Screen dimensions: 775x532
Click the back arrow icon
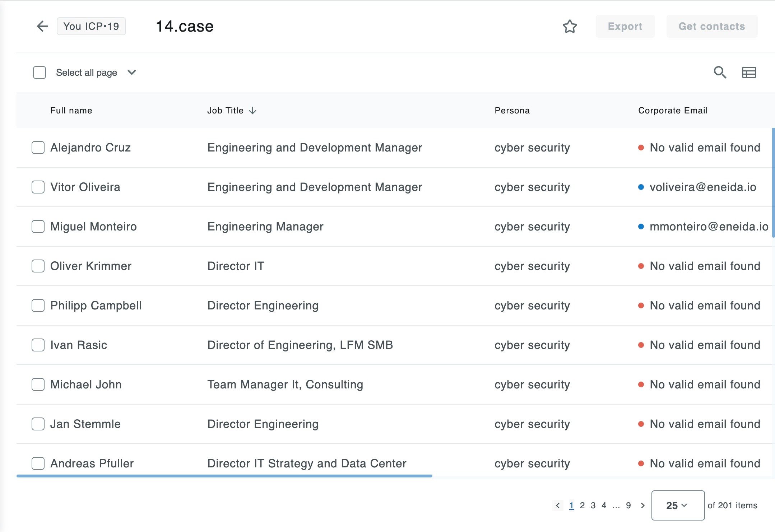[42, 26]
